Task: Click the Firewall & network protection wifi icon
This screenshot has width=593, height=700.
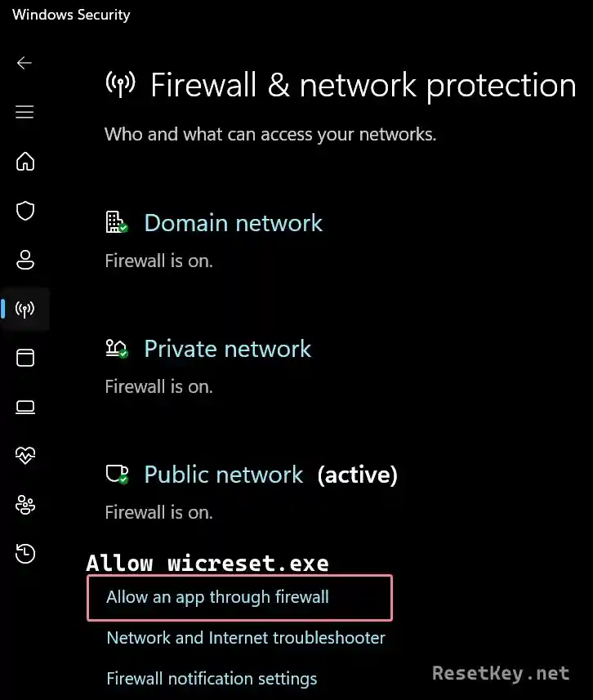Action: 25,309
